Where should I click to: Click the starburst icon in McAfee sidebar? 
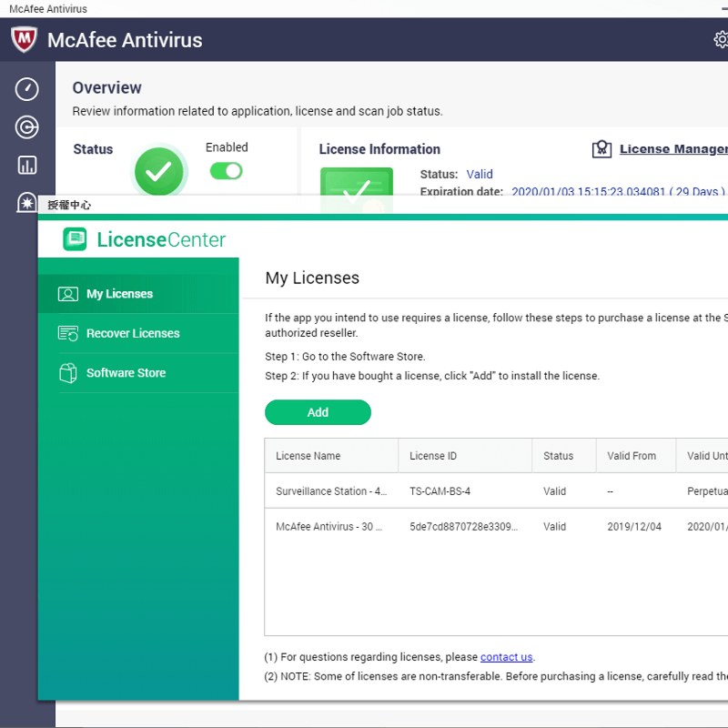[x=27, y=201]
